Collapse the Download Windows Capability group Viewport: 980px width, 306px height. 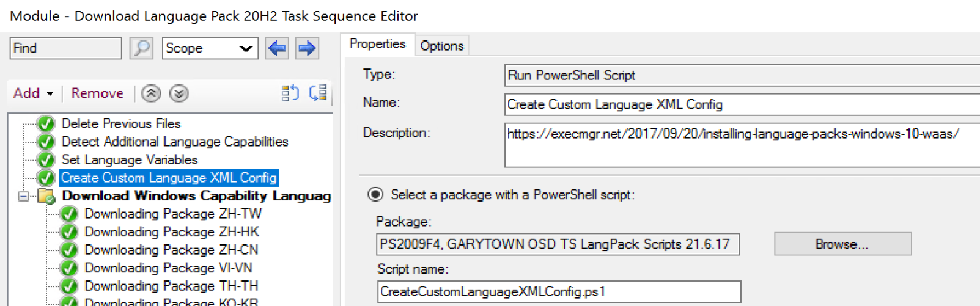(23, 196)
